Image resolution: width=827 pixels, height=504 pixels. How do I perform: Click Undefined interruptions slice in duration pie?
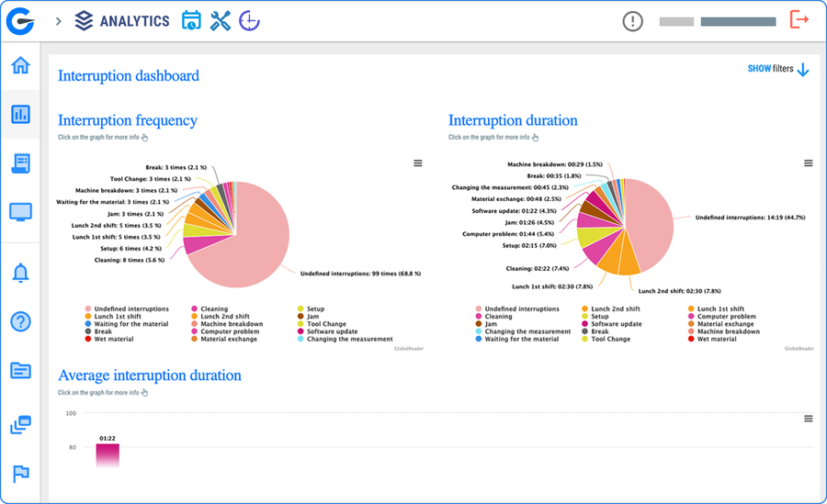[x=651, y=224]
